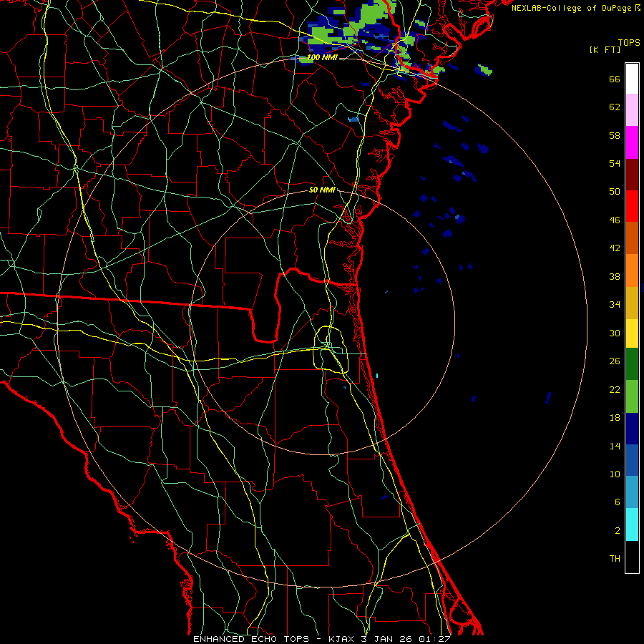The width and height of the screenshot is (644, 644).
Task: Click the white 66 kft color swatch
Action: 632,79
